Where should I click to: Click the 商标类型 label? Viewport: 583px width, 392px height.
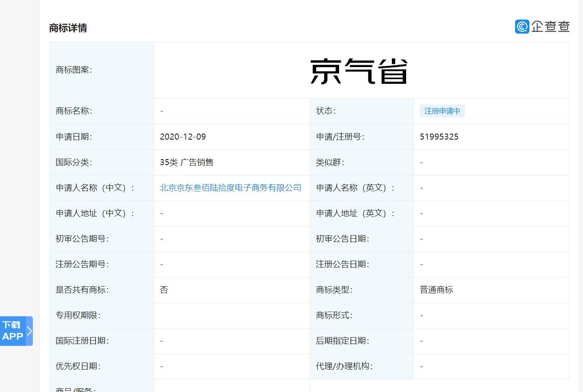pos(334,290)
